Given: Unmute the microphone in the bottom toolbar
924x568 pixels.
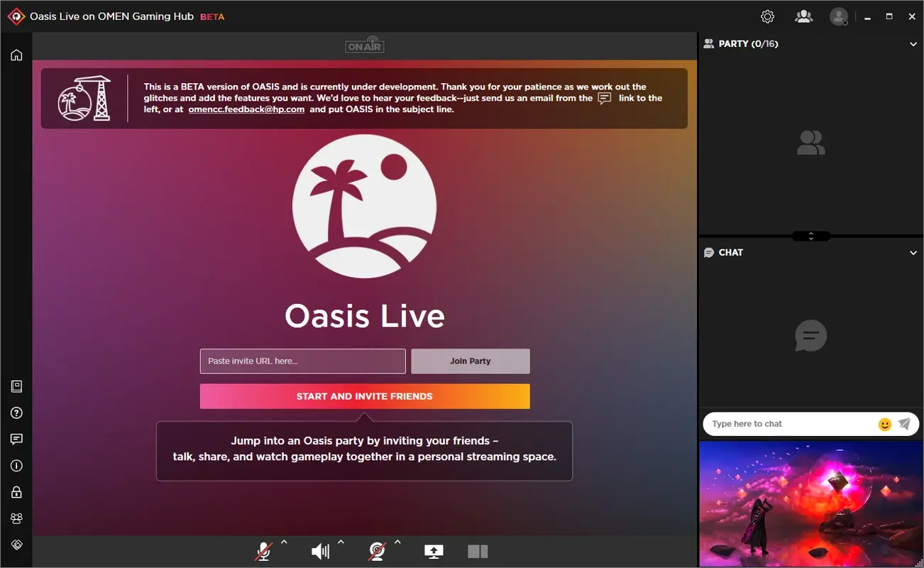Looking at the screenshot, I should 263,551.
